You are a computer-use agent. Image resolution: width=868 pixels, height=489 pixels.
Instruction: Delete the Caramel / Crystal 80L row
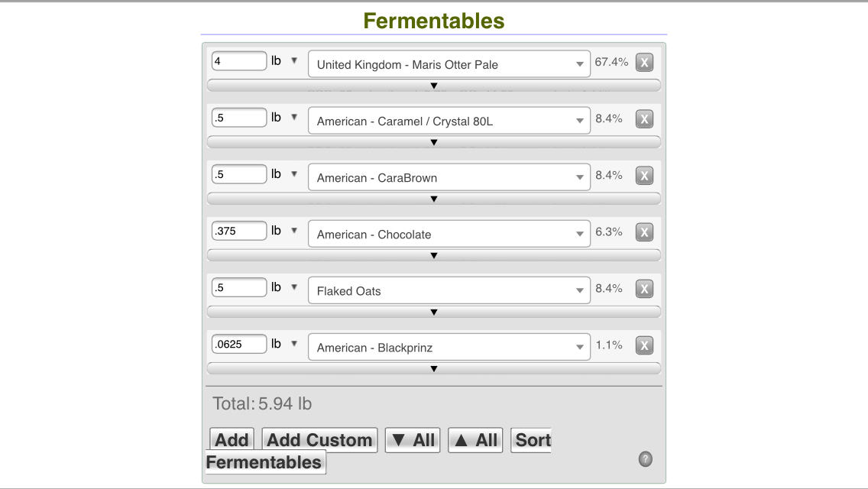pyautogui.click(x=644, y=119)
